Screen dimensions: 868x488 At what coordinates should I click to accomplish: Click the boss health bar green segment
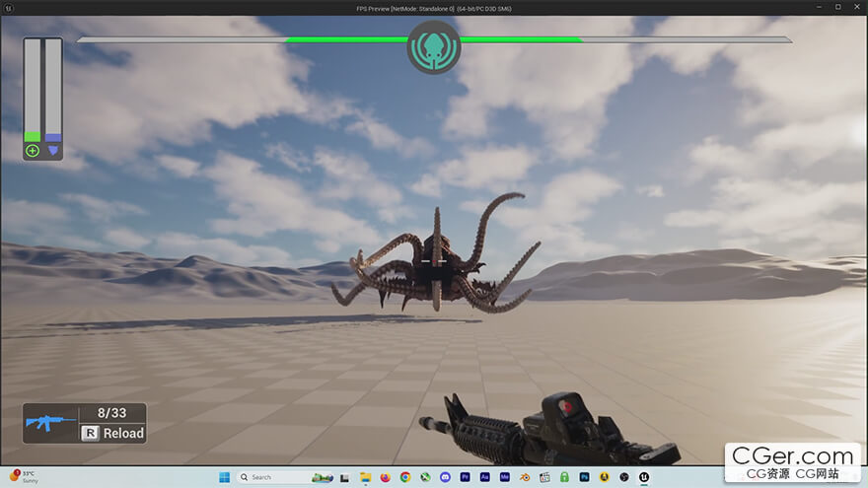coord(345,40)
